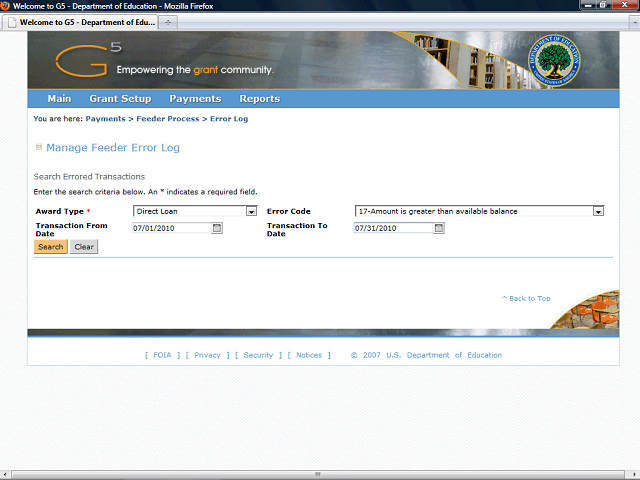
Task: Expand the Error Code dropdown
Action: 598,211
